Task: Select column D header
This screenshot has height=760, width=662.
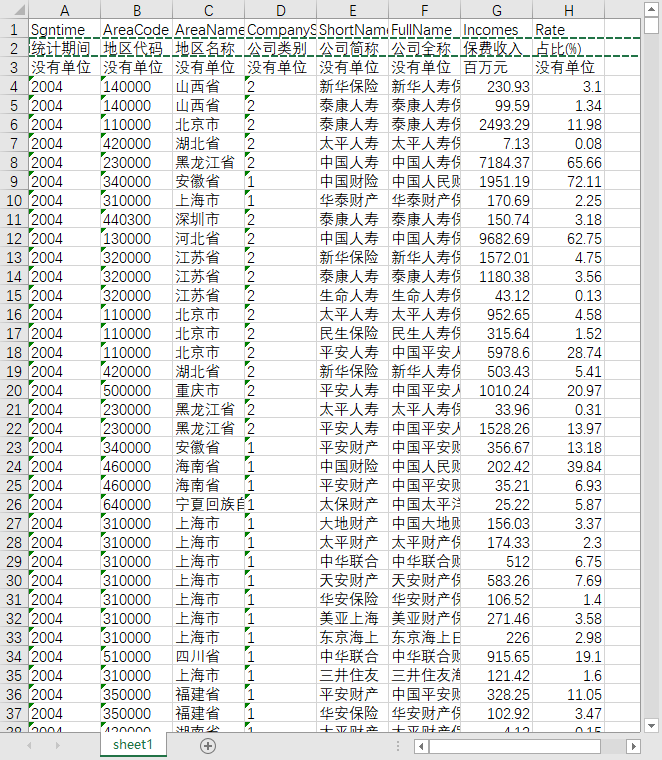Action: coord(281,10)
